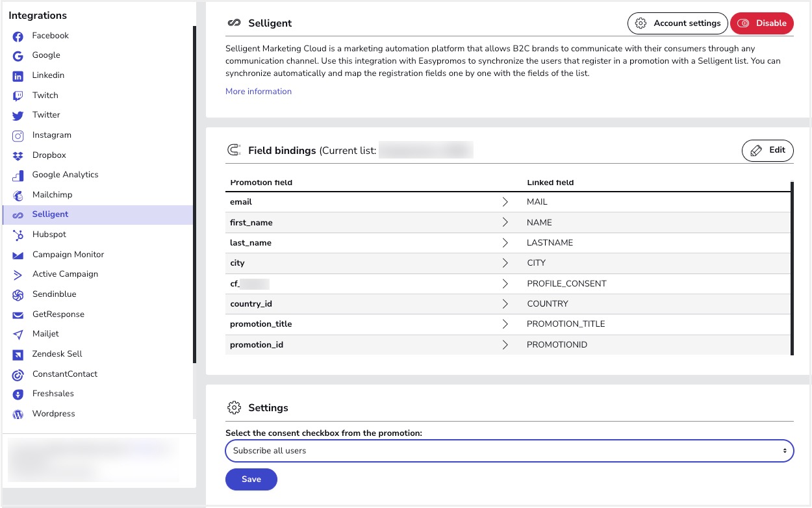Viewport: 812px width, 508px height.
Task: Select Active Campaign in the sidebar
Action: click(x=65, y=274)
